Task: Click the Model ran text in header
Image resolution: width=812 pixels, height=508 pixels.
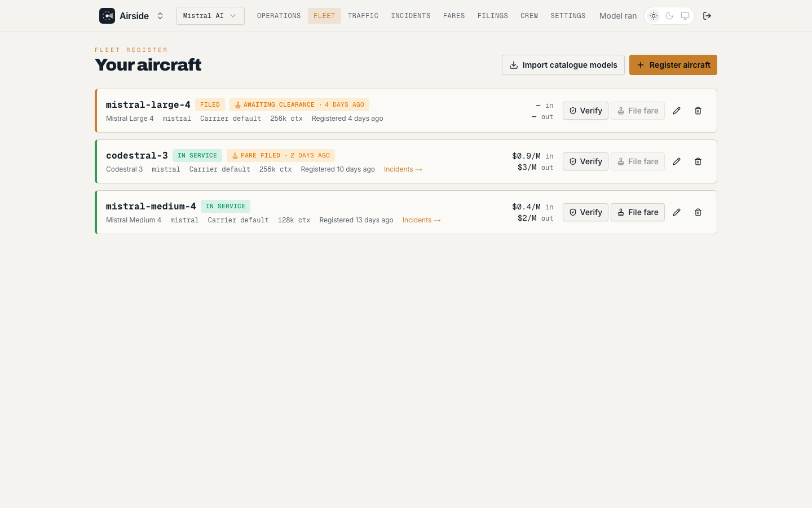Action: [618, 16]
